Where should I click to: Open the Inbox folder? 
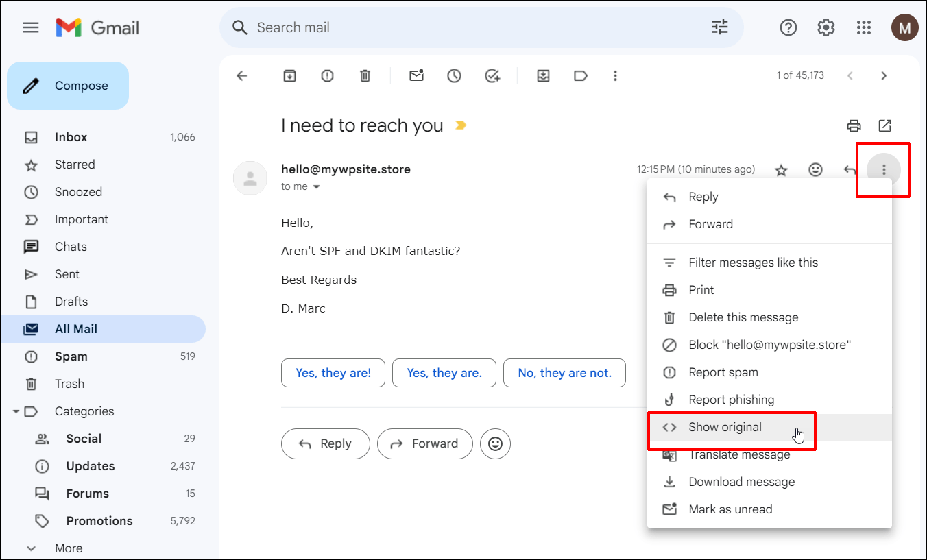click(103, 137)
